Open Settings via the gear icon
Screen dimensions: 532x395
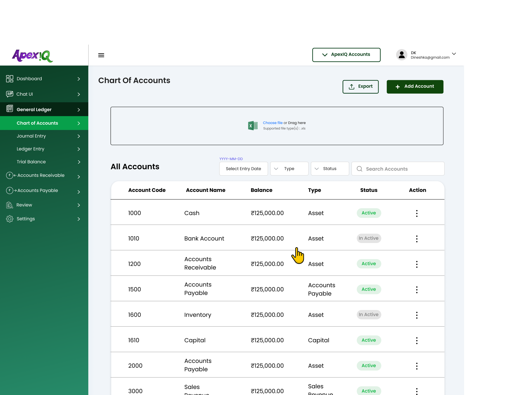[x=10, y=219]
